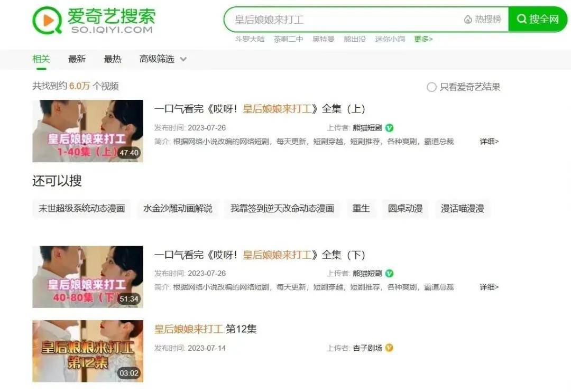571x392 pixels.
Task: Click green verified badge of first 熊猫短剧
Action: click(389, 128)
